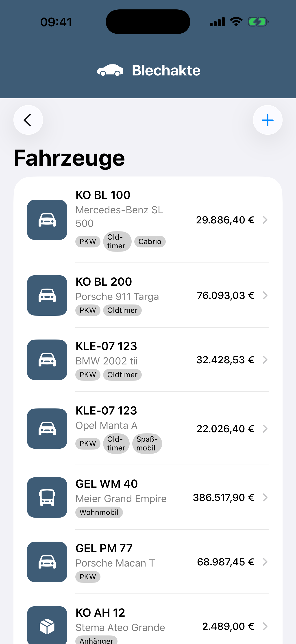Tap the car icon beside Porsche 911 Targa
Screen dimensions: 296x644
[47, 295]
